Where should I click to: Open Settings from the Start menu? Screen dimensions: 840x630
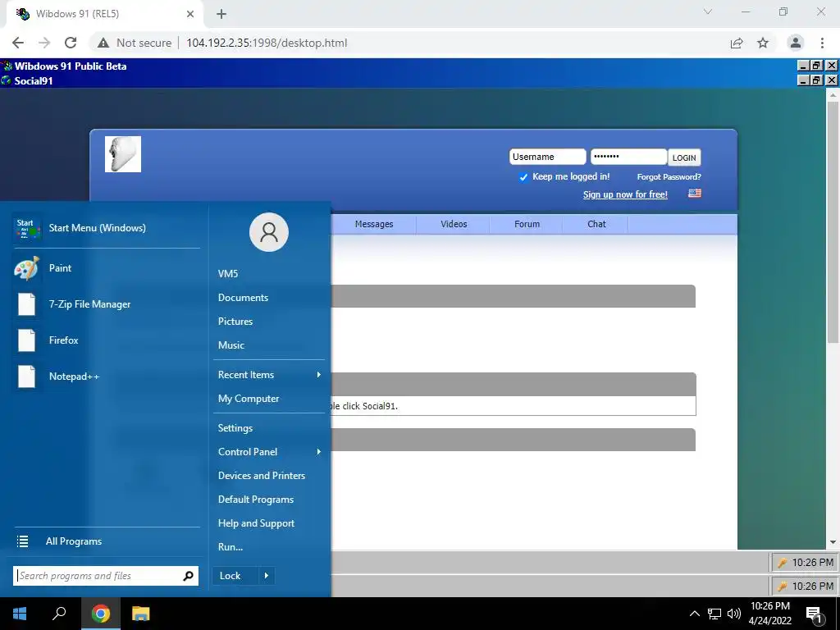click(x=235, y=428)
